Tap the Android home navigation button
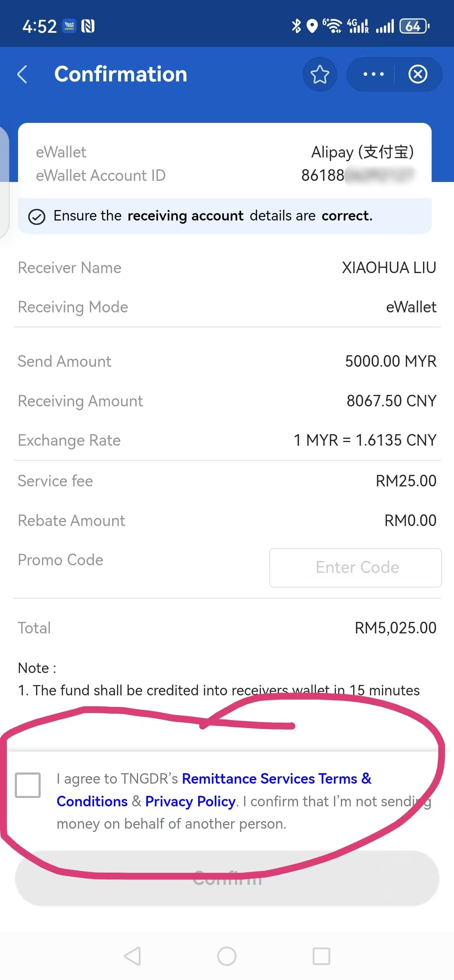Viewport: 454px width, 980px height. (x=227, y=956)
